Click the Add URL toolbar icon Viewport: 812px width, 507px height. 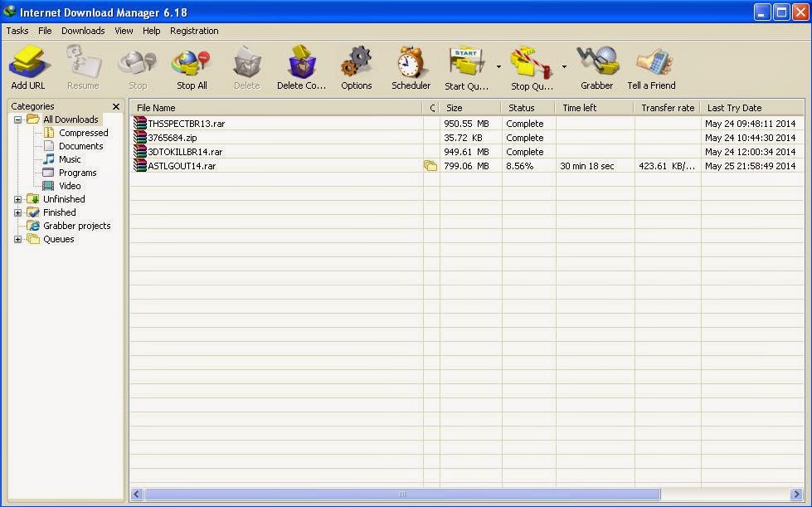coord(28,62)
